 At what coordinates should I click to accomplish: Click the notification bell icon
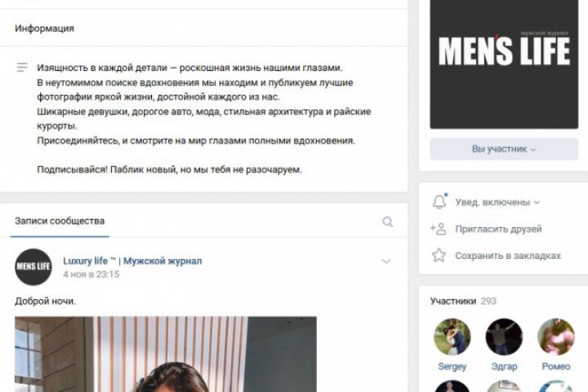coord(439,202)
